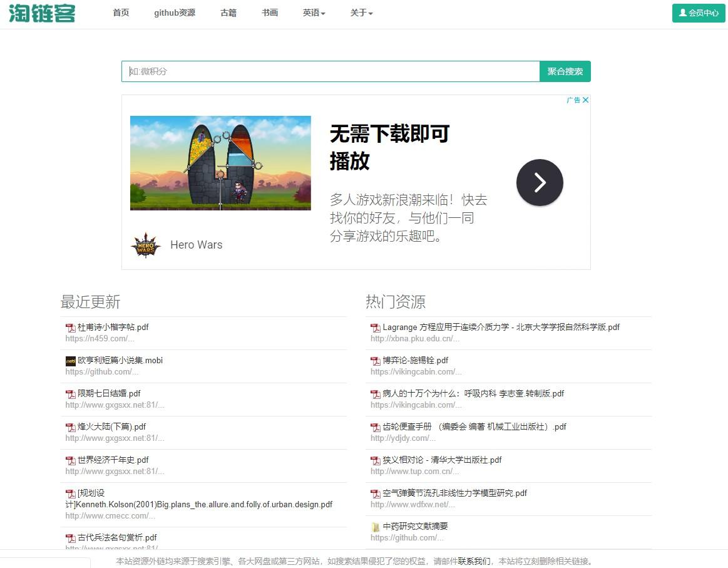The image size is (728, 568).
Task: Click the folder icon beside 中药研究文献摘要
Action: click(x=376, y=527)
